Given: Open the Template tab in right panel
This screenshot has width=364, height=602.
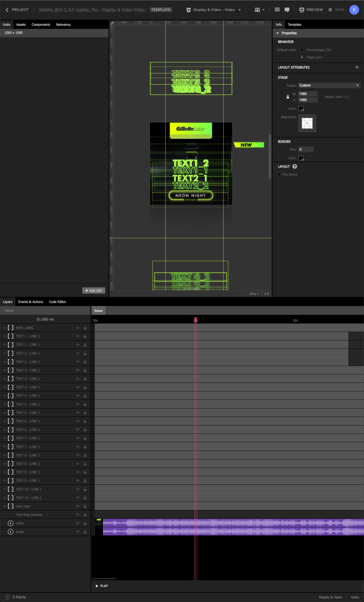Looking at the screenshot, I should tap(294, 25).
